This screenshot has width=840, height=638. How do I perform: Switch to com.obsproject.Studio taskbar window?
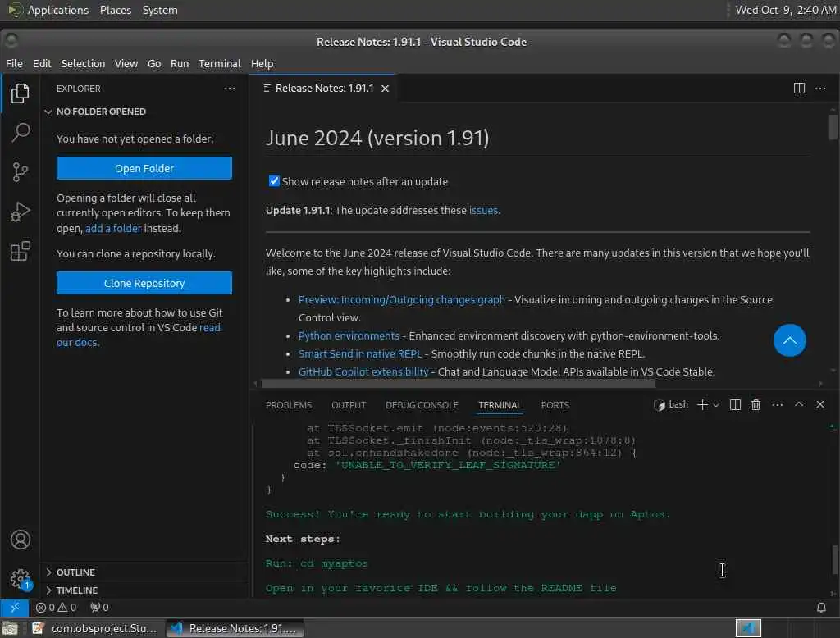tap(95, 628)
